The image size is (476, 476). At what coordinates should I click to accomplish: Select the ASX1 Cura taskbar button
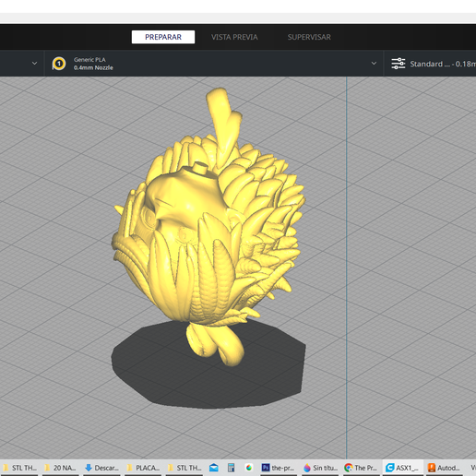(x=403, y=468)
